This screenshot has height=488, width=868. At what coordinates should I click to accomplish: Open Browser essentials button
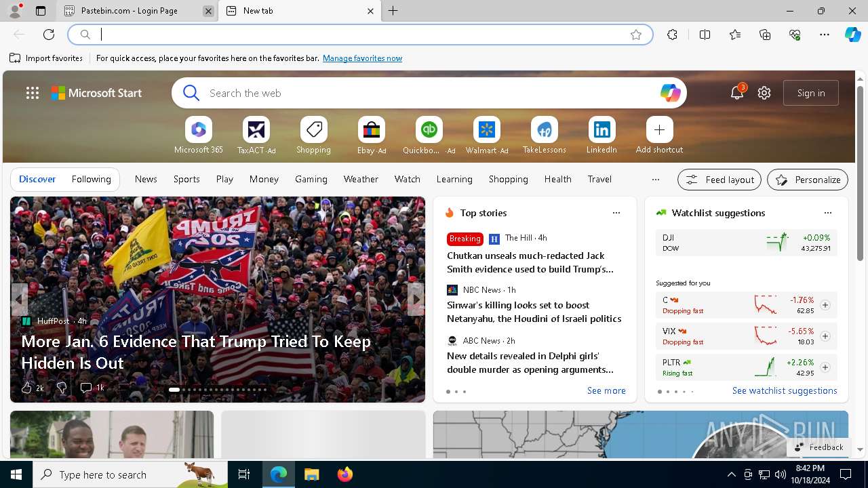pyautogui.click(x=795, y=35)
